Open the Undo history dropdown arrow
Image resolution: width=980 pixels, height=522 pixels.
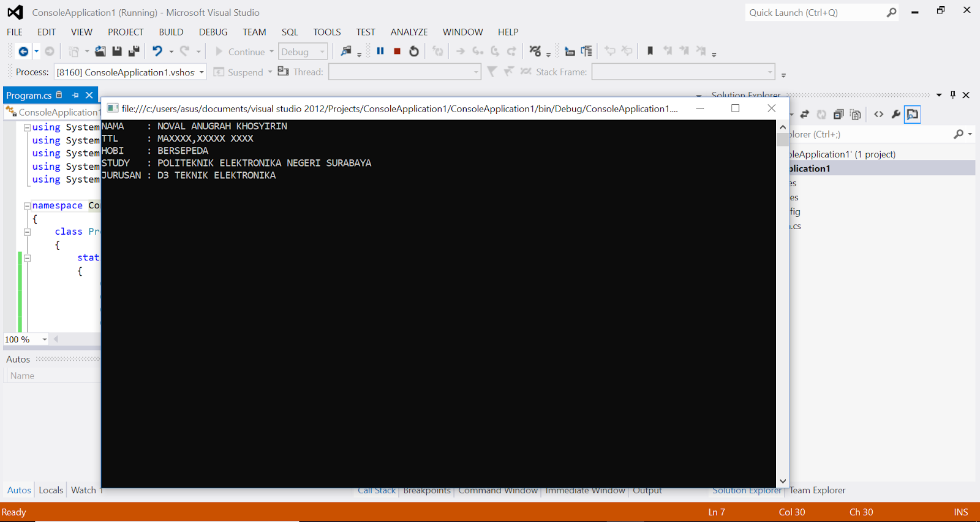(171, 52)
